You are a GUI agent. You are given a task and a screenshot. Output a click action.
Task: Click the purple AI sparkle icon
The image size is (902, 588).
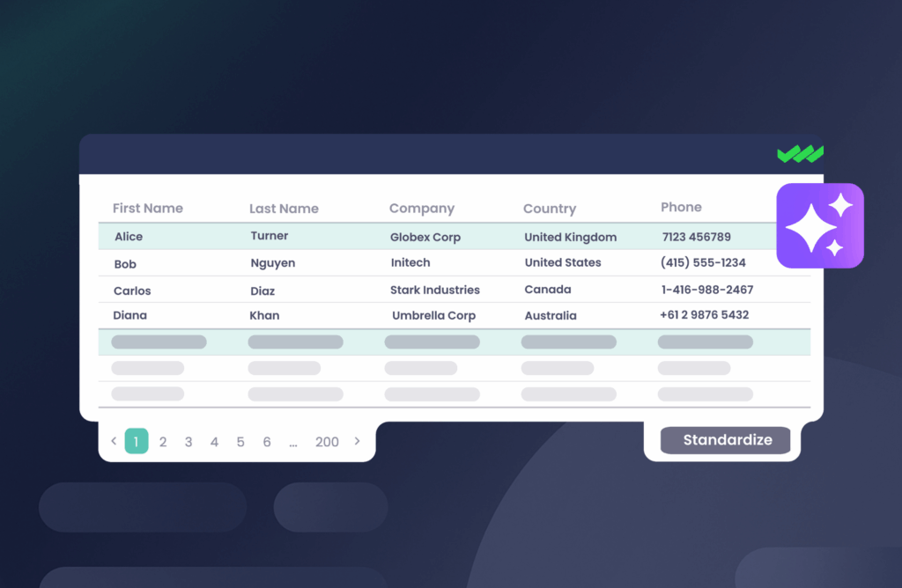click(x=820, y=225)
